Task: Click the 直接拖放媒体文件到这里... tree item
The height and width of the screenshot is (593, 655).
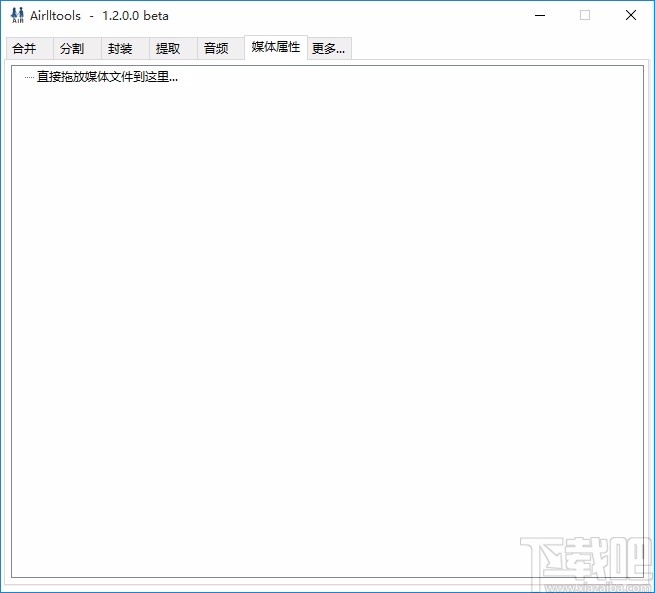Action: (x=107, y=77)
